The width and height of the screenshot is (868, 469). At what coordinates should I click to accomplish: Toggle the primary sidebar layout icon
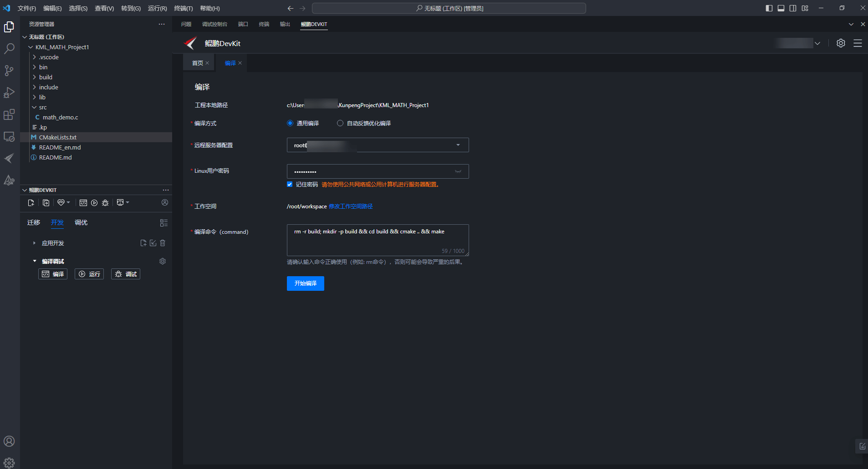(x=769, y=8)
